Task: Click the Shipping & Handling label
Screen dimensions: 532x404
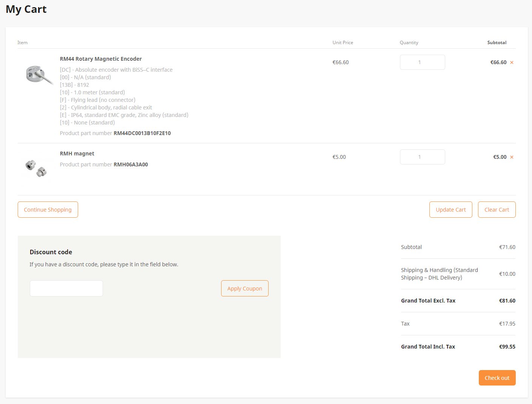Action: point(439,274)
